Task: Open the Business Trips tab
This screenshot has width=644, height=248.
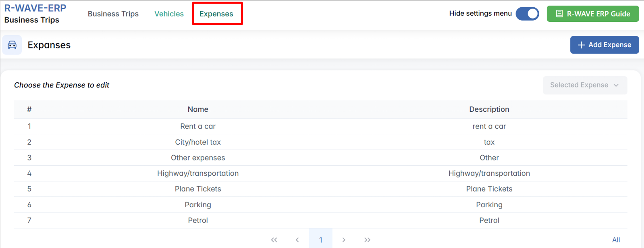Action: [x=113, y=14]
